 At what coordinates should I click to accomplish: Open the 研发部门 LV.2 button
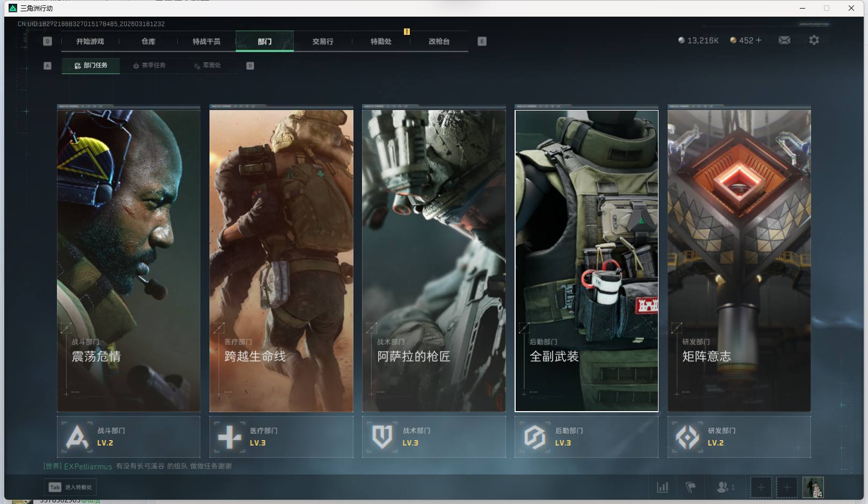[739, 437]
